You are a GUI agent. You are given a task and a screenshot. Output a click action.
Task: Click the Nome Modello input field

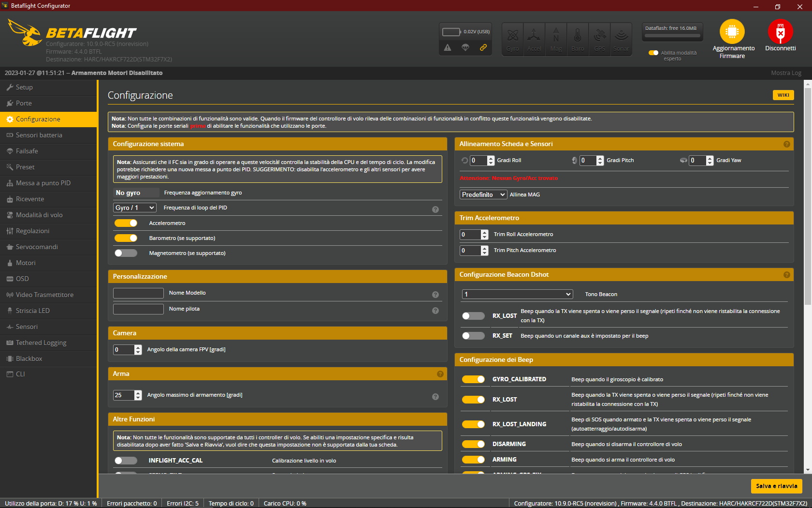click(x=138, y=293)
